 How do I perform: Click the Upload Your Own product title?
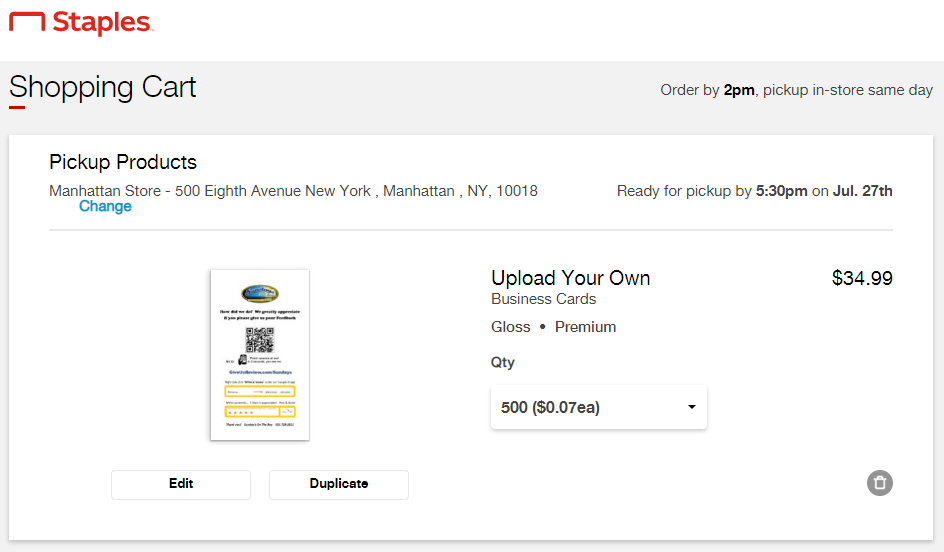570,278
